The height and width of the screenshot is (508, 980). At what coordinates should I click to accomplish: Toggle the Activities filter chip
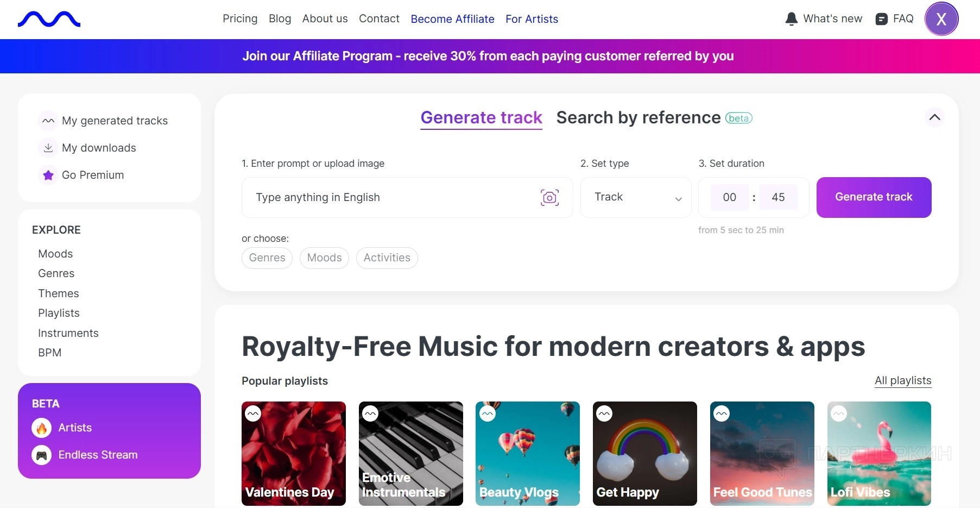click(387, 258)
